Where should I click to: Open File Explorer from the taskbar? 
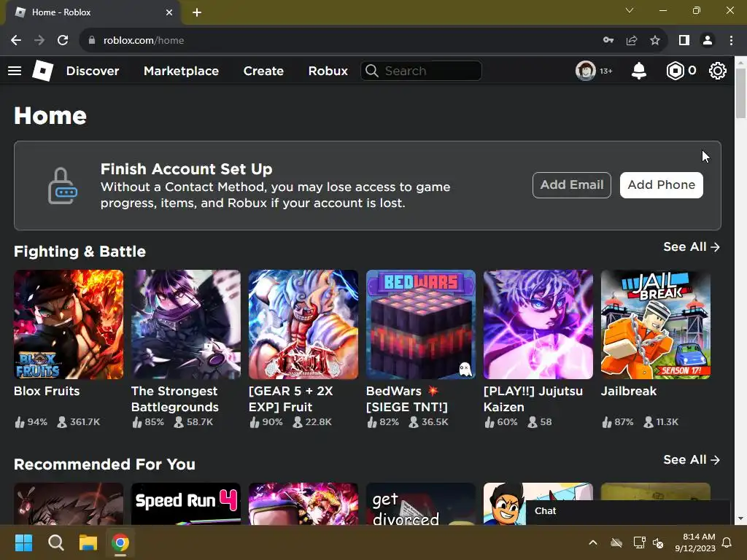(88, 542)
